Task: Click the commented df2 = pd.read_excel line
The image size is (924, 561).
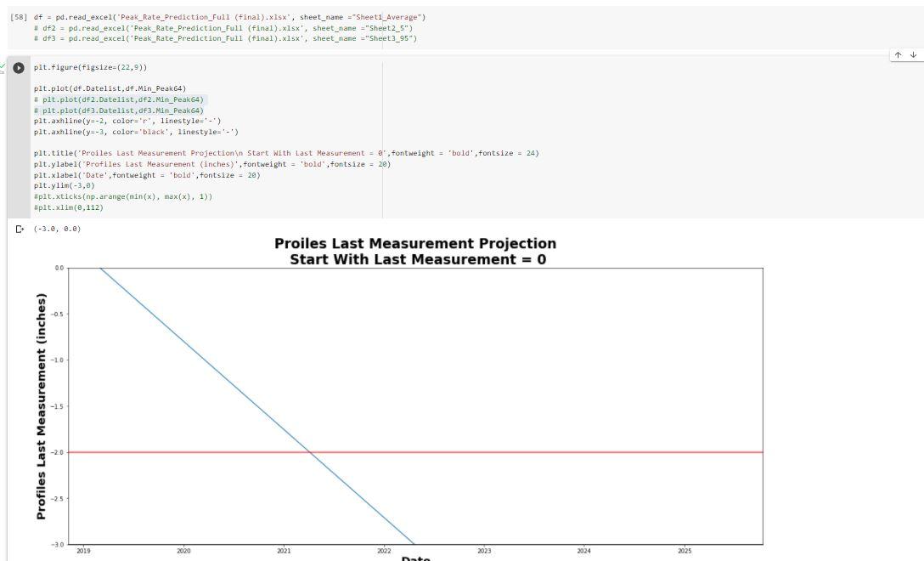Action: [x=223, y=28]
